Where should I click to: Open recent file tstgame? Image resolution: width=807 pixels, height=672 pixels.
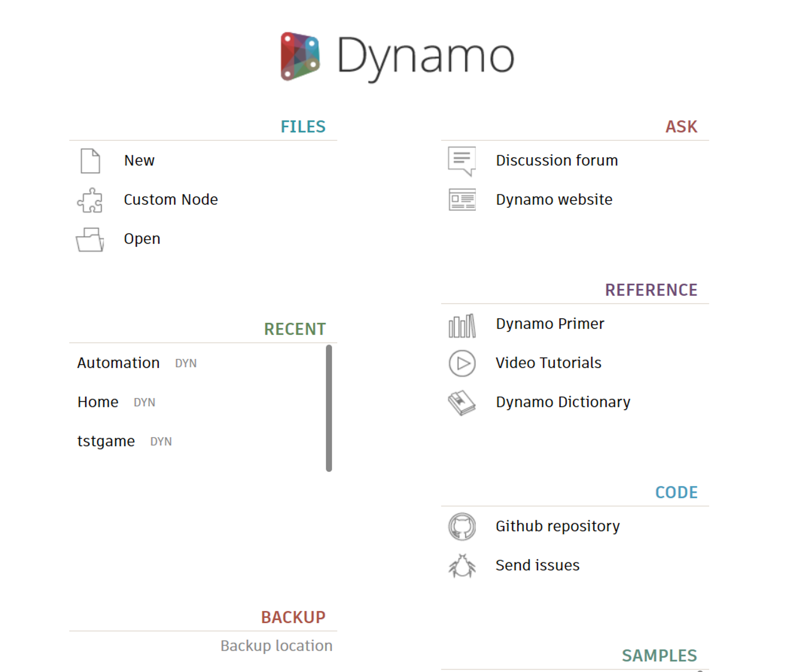coord(106,441)
